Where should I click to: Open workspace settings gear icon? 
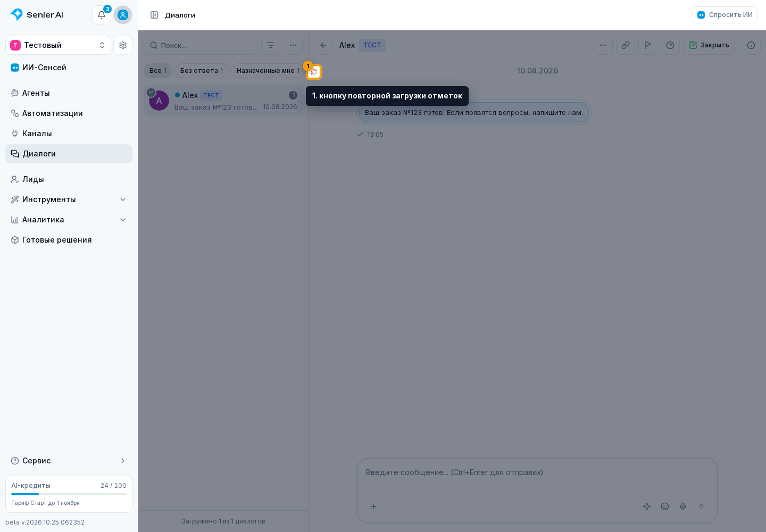pos(123,45)
